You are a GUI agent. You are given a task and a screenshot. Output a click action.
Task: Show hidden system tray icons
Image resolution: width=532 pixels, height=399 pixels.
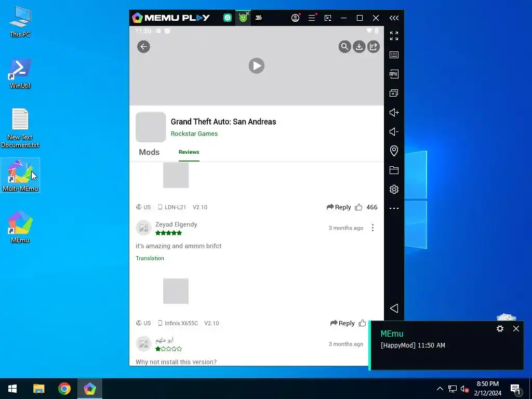pyautogui.click(x=440, y=389)
